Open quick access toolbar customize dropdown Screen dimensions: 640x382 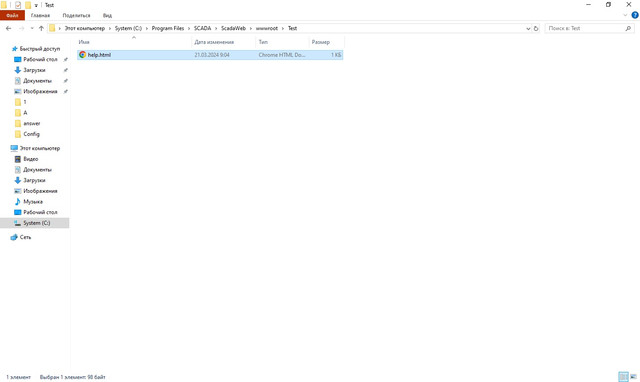click(x=36, y=5)
